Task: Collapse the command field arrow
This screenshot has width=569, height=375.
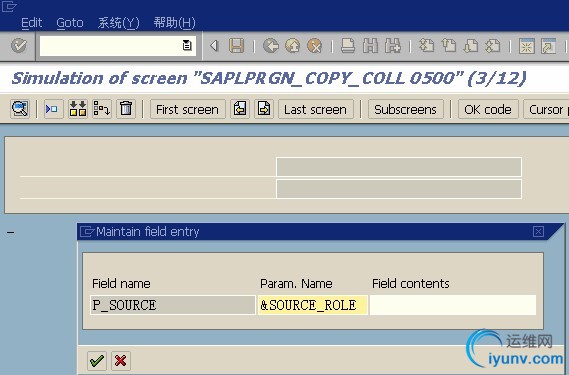Action: tap(214, 46)
